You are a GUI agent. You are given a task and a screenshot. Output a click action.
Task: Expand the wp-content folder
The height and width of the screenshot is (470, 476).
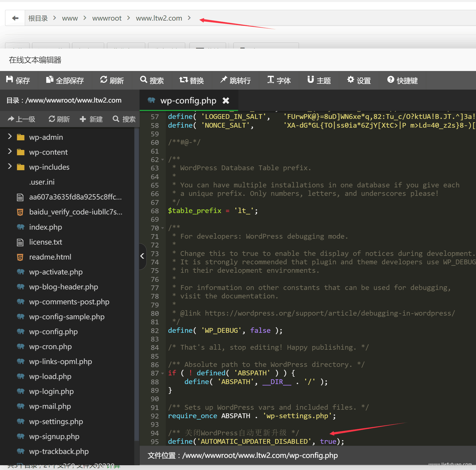pyautogui.click(x=10, y=152)
